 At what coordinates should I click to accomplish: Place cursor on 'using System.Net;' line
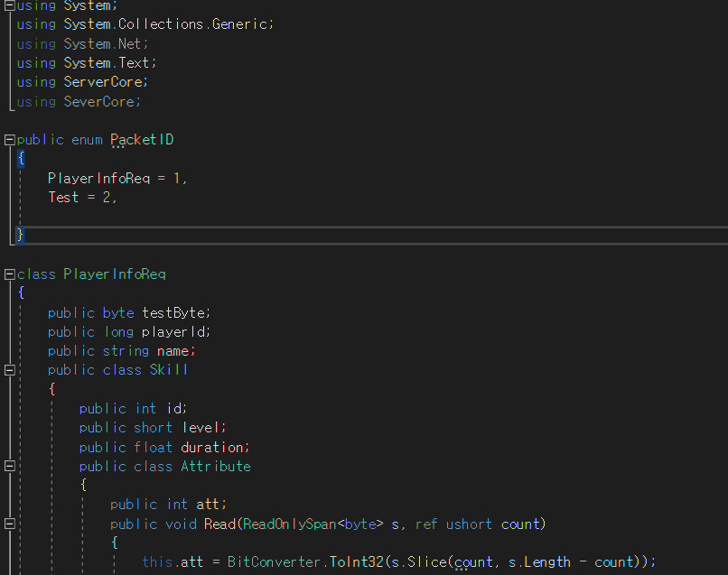click(x=82, y=43)
